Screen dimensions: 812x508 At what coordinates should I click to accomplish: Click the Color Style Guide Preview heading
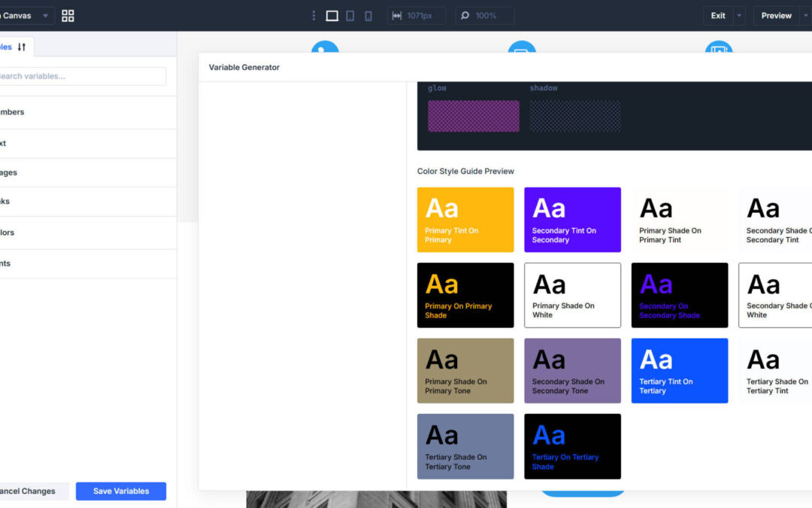click(465, 171)
